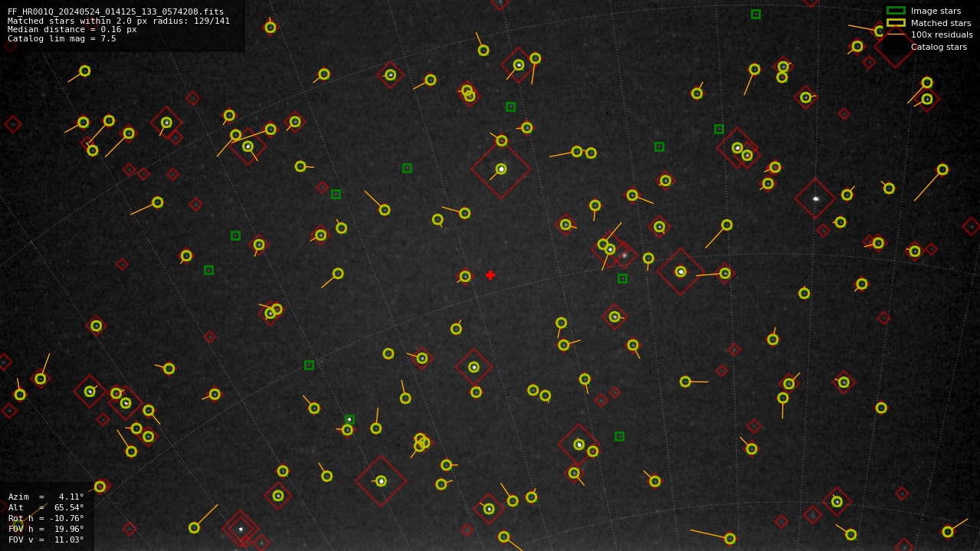The height and width of the screenshot is (551, 980).
Task: Select the '100x residuals' legend label
Action: pos(942,34)
